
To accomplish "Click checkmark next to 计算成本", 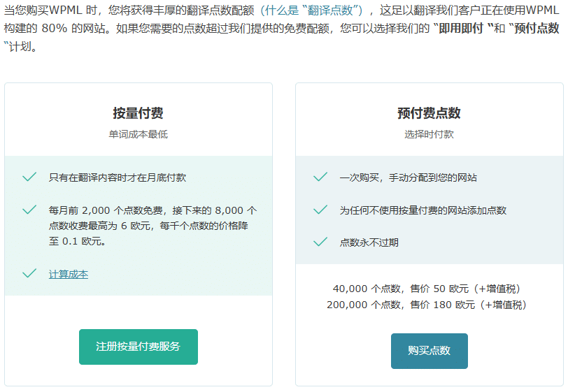I will point(29,273).
